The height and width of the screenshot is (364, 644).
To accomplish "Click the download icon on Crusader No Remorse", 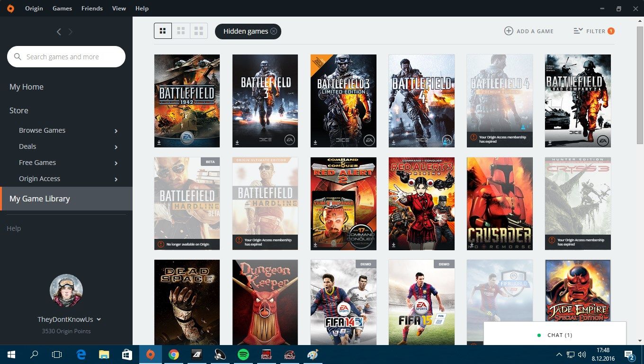I will (471, 245).
